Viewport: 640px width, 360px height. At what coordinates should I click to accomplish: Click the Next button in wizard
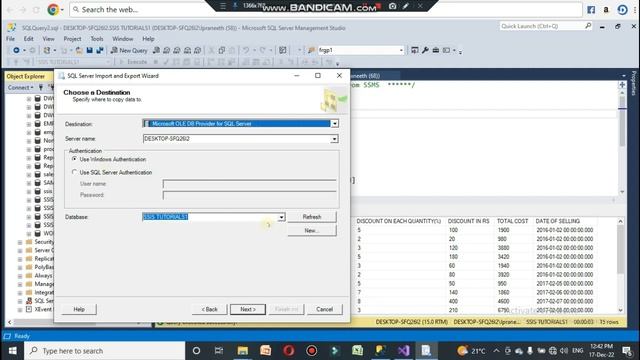[x=248, y=309]
